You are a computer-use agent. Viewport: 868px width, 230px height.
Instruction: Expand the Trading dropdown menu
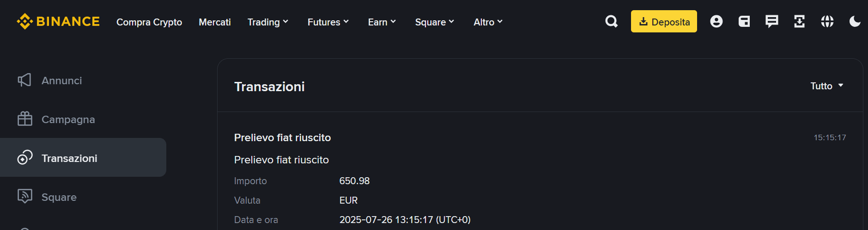coord(268,22)
